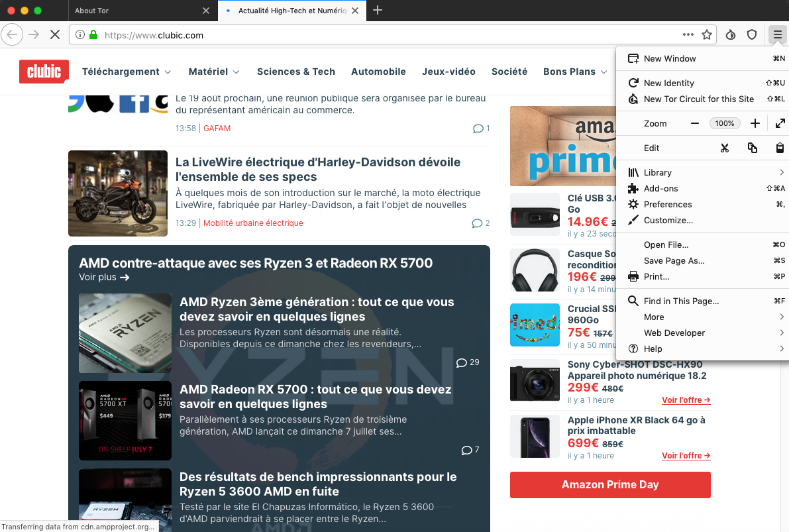Viewport: 789px width, 532px height.
Task: Choose New Identity from the menu
Action: click(x=702, y=83)
